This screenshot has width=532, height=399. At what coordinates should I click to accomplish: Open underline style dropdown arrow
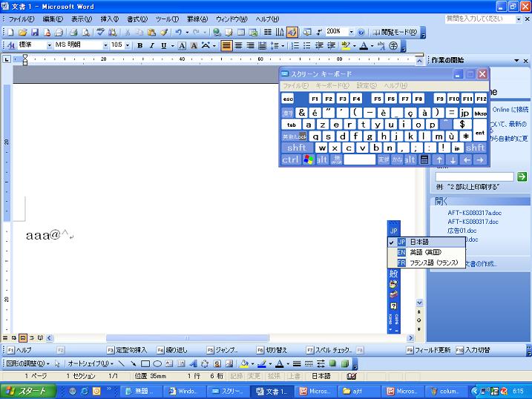coord(172,45)
